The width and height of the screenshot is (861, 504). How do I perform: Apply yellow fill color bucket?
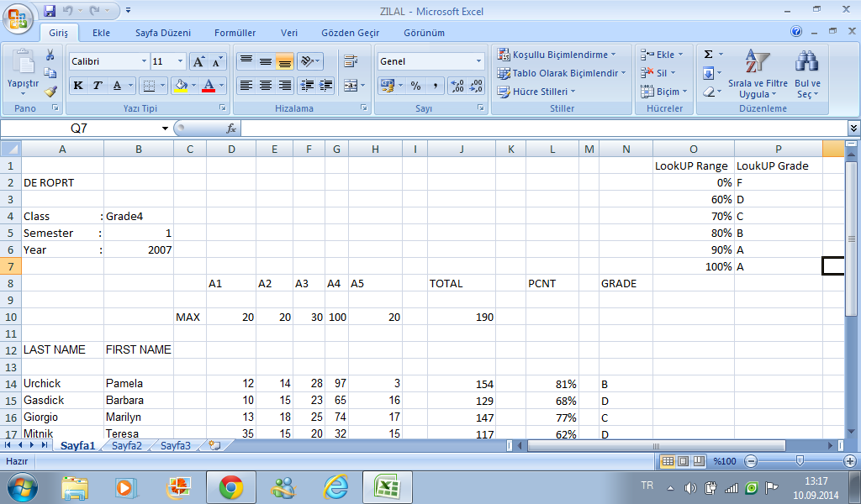[x=180, y=85]
